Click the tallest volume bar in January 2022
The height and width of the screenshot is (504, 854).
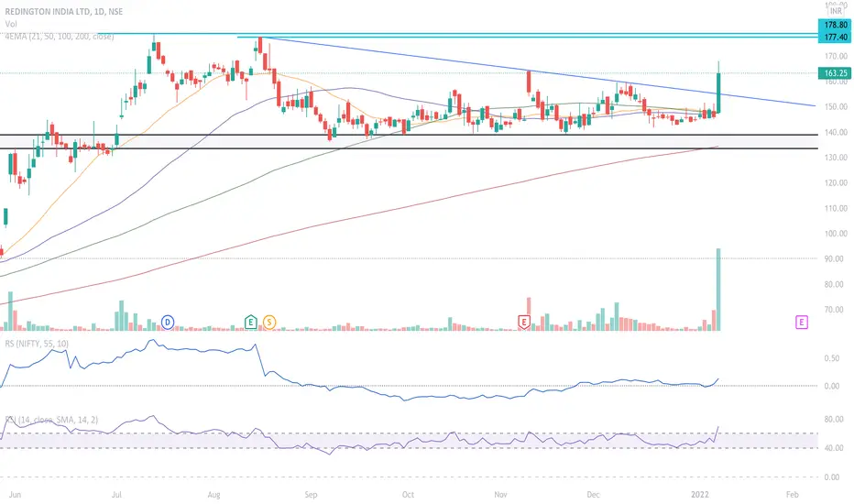[718, 290]
